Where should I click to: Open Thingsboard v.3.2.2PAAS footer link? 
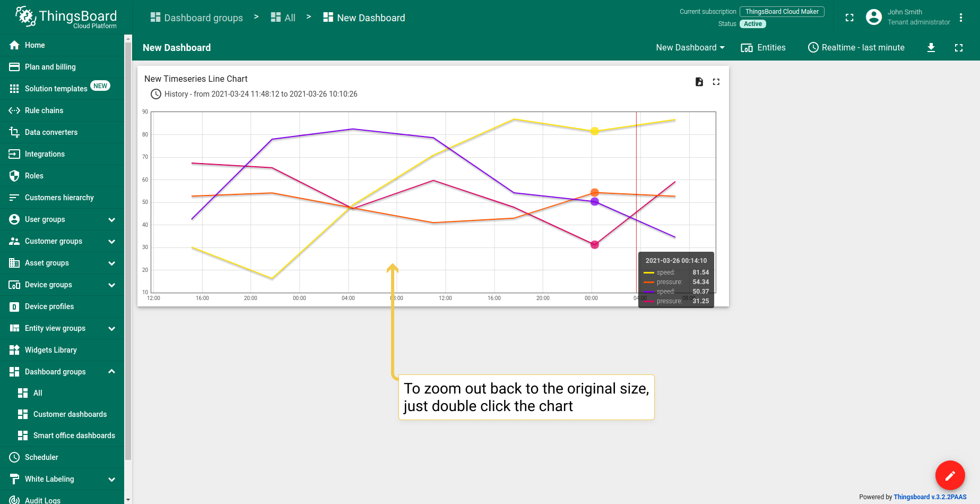point(930,497)
